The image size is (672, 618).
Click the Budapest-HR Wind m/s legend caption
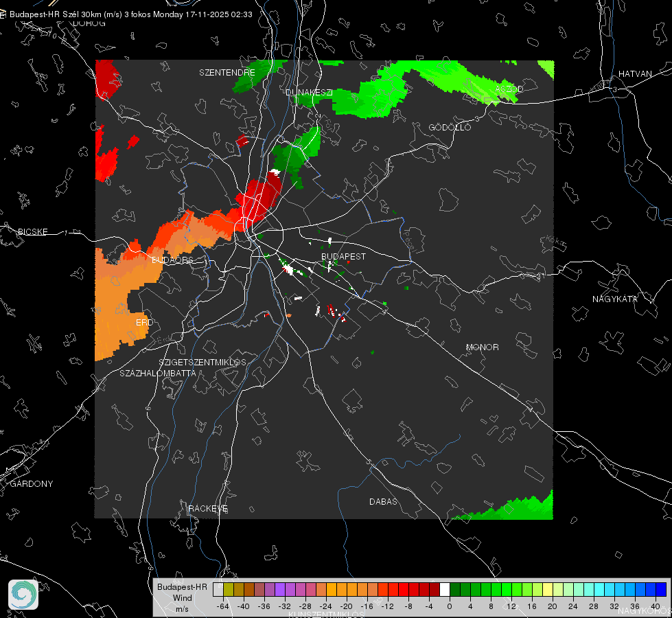coord(182,597)
